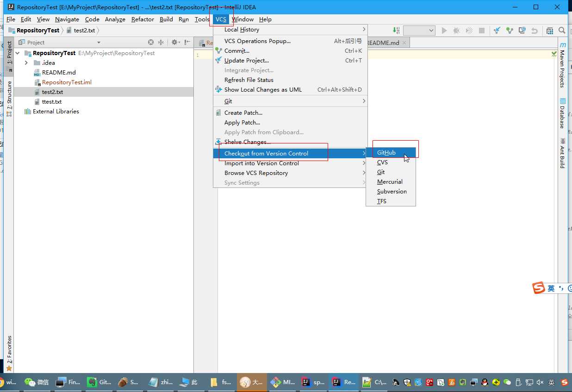This screenshot has height=392, width=572.
Task: Select Git in checkout submenu
Action: 391,172
